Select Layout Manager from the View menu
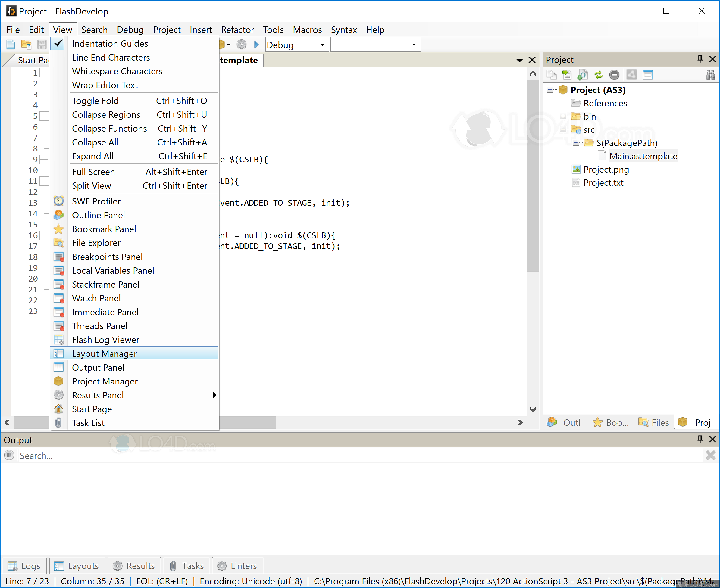720x588 pixels. coord(104,353)
